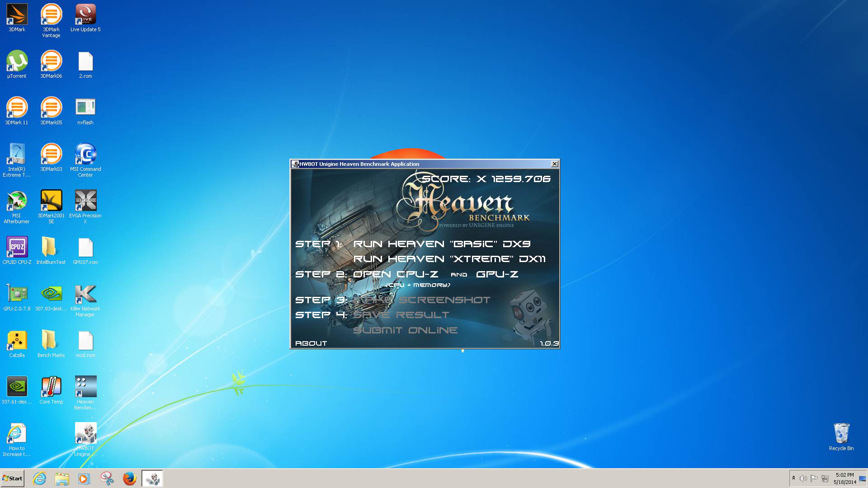Open the Windows Start menu

click(x=12, y=479)
